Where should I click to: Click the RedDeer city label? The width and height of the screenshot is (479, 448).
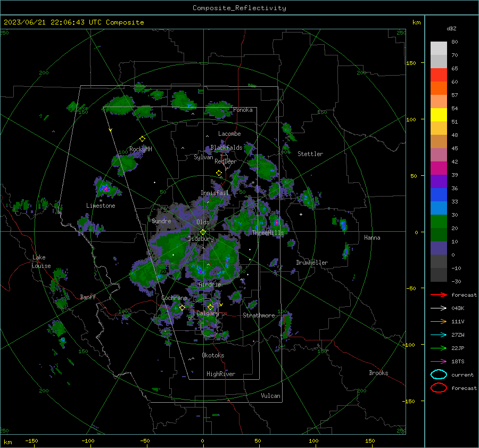pyautogui.click(x=226, y=161)
